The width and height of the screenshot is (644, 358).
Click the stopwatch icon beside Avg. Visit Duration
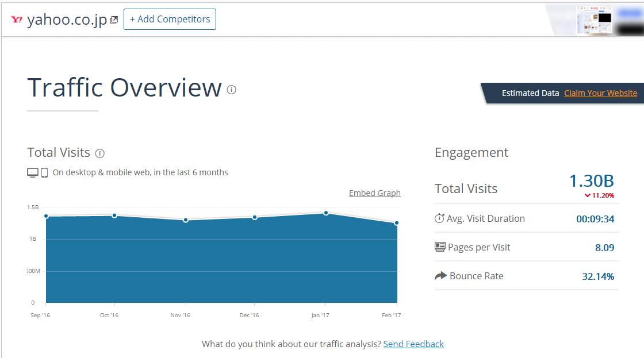[x=439, y=218]
